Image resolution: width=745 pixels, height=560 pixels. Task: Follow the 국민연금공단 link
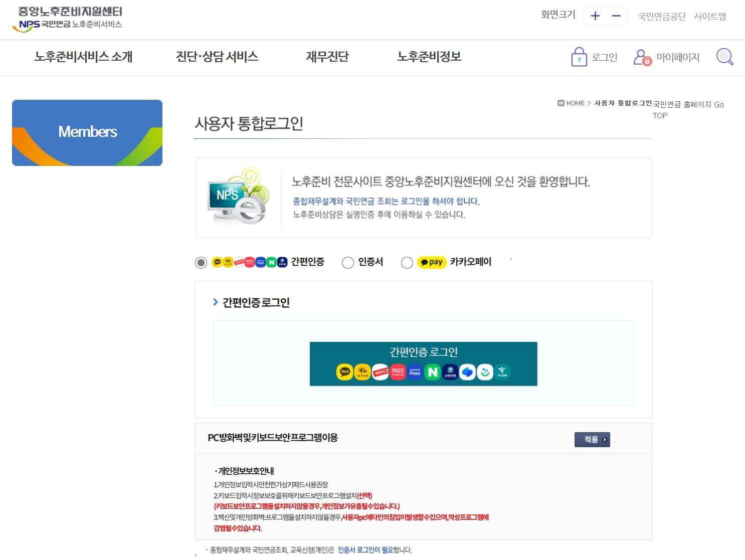[661, 16]
